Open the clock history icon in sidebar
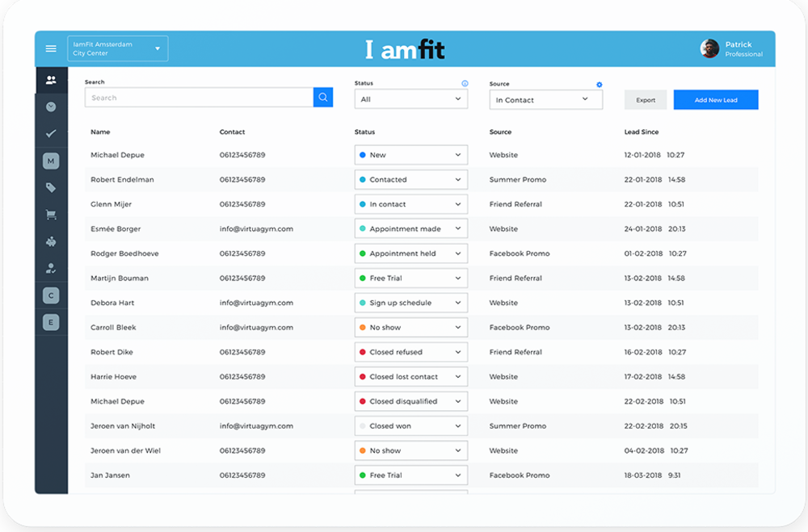Viewport: 808px width, 532px height. point(51,106)
